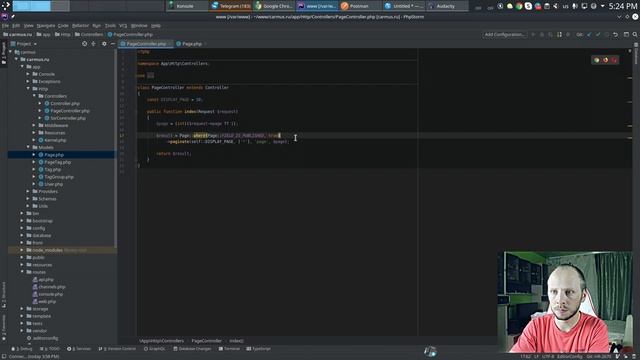Select api.php in the routes folder
This screenshot has width=640, height=360.
pyautogui.click(x=46, y=280)
